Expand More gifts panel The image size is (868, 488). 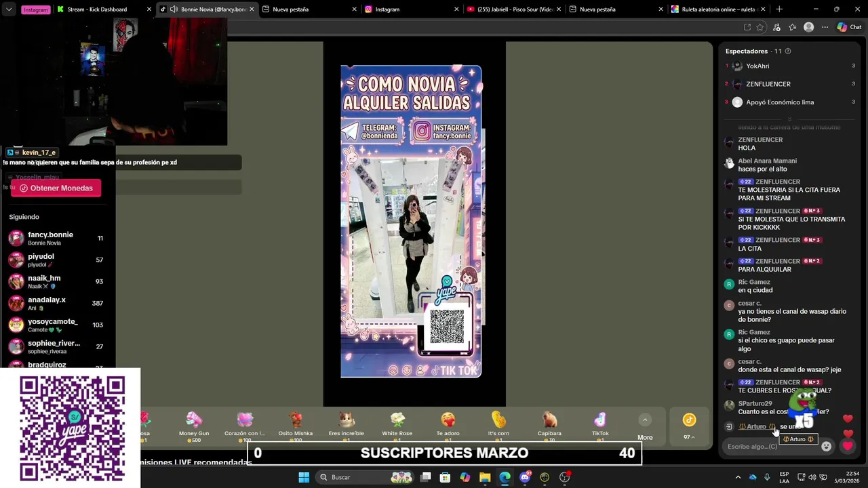[645, 427]
